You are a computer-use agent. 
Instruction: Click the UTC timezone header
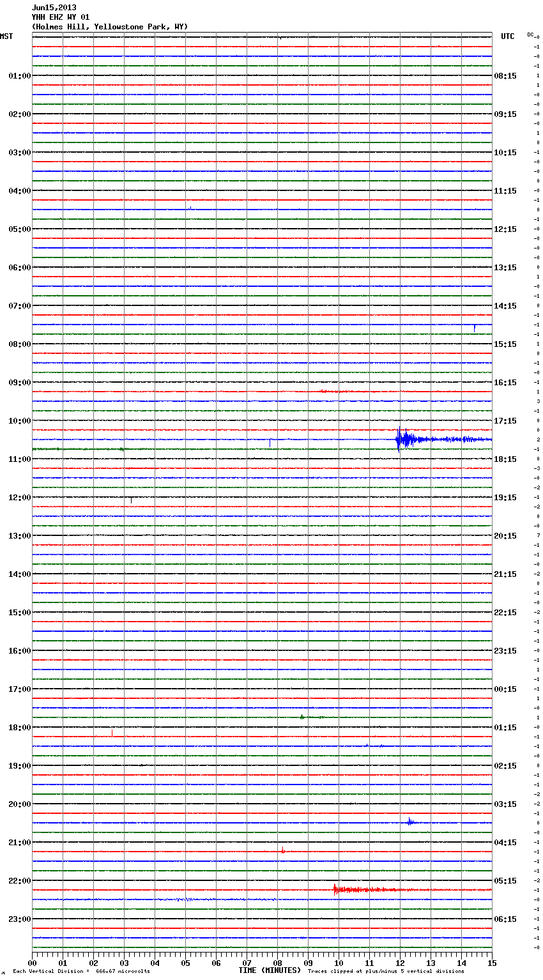click(507, 36)
